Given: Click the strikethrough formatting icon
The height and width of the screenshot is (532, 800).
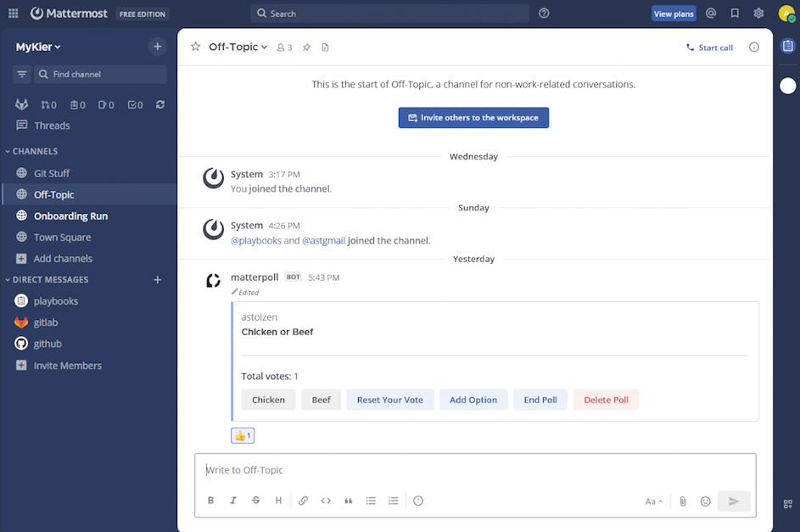Looking at the screenshot, I should tap(255, 501).
